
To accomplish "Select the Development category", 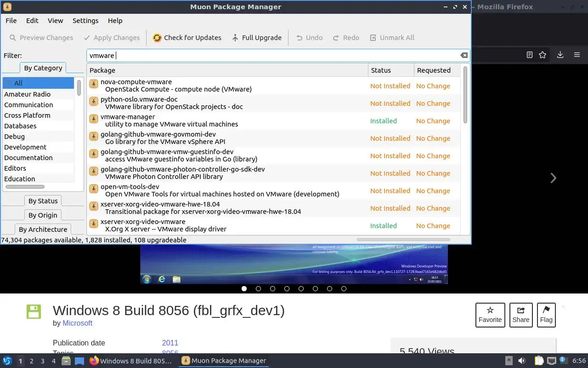I will coord(38,147).
